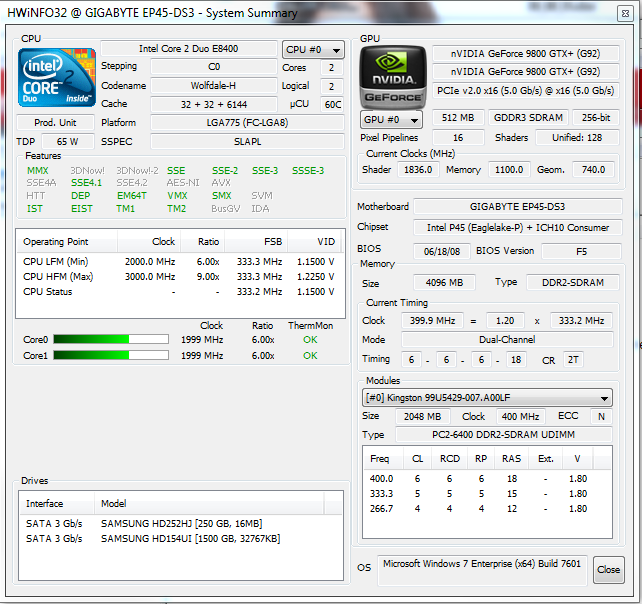Click the Memory clock 1100.0 field

pos(509,170)
